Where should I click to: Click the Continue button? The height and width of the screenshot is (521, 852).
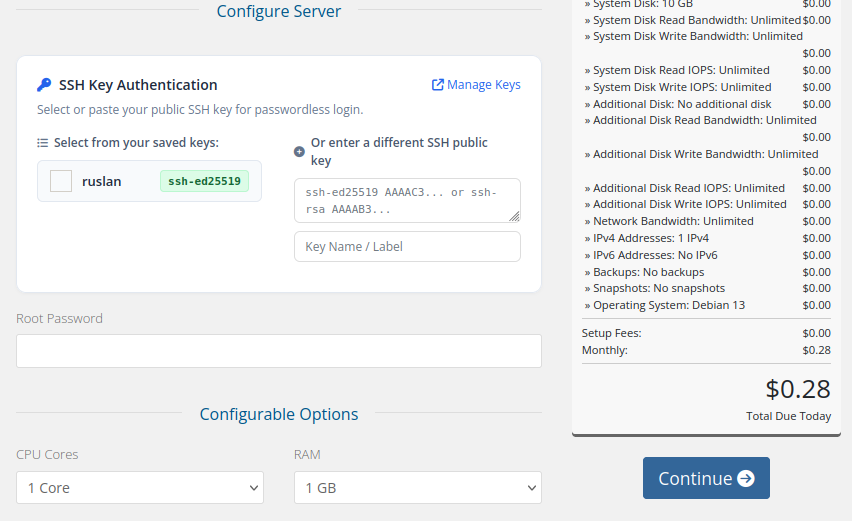[x=706, y=478]
